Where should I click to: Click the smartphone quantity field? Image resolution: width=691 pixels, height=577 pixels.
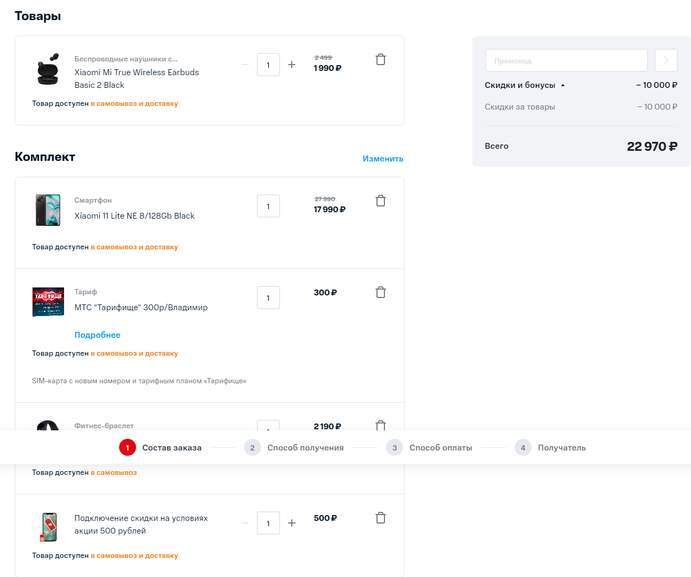268,207
